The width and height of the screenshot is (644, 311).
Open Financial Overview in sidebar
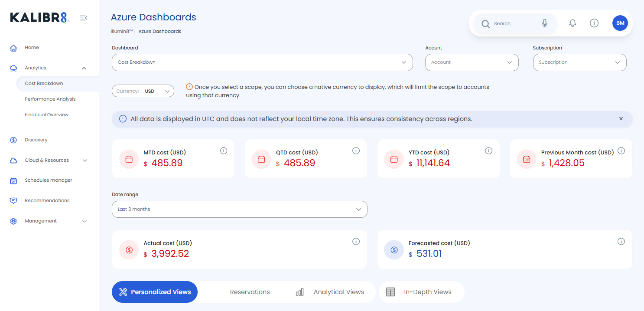[47, 115]
